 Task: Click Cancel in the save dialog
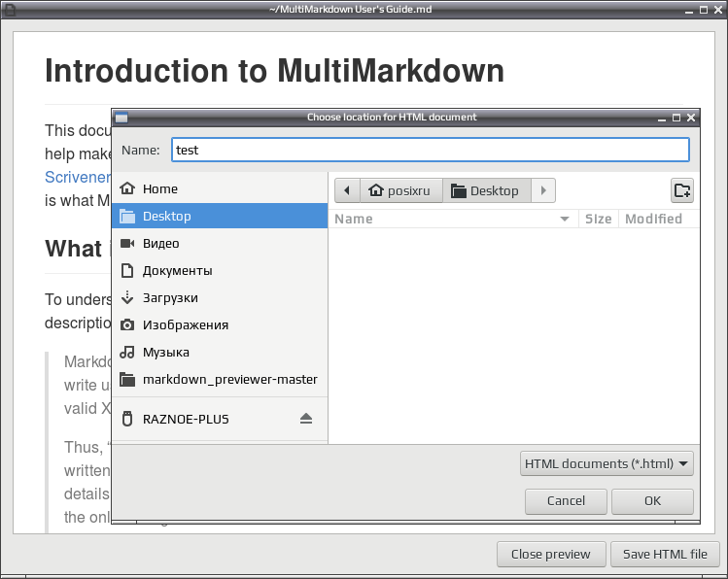point(566,501)
